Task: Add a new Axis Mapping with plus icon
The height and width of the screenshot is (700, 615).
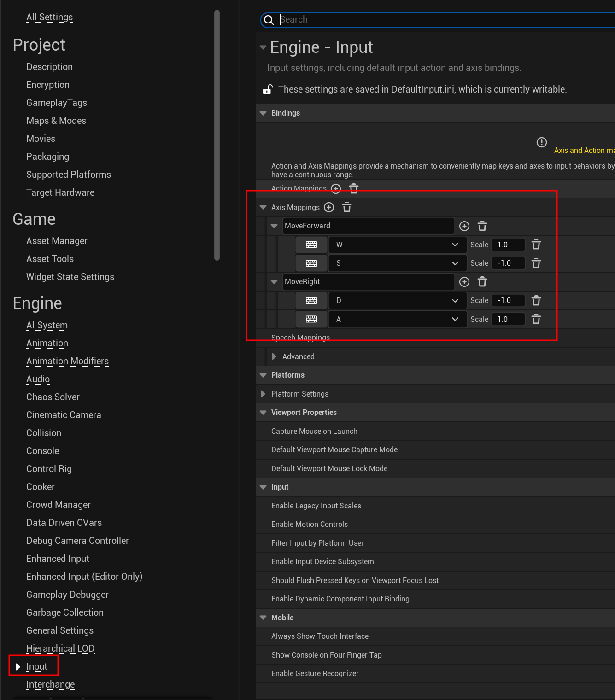Action: [329, 207]
